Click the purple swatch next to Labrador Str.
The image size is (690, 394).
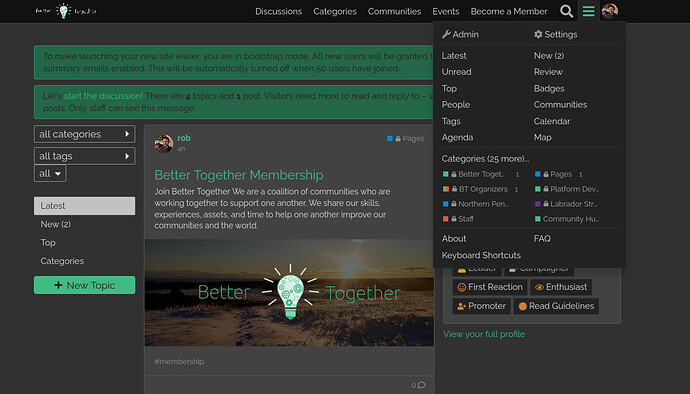[537, 204]
